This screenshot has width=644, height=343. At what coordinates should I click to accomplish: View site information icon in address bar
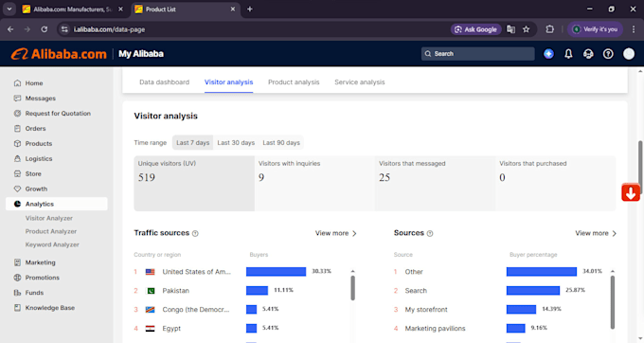point(64,29)
